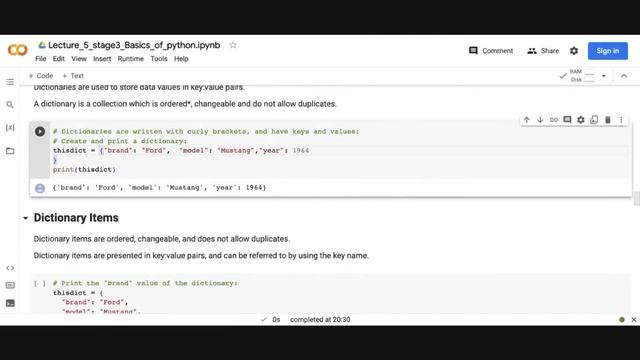This screenshot has width=640, height=360.
Task: Click the Share button
Action: pyautogui.click(x=543, y=51)
